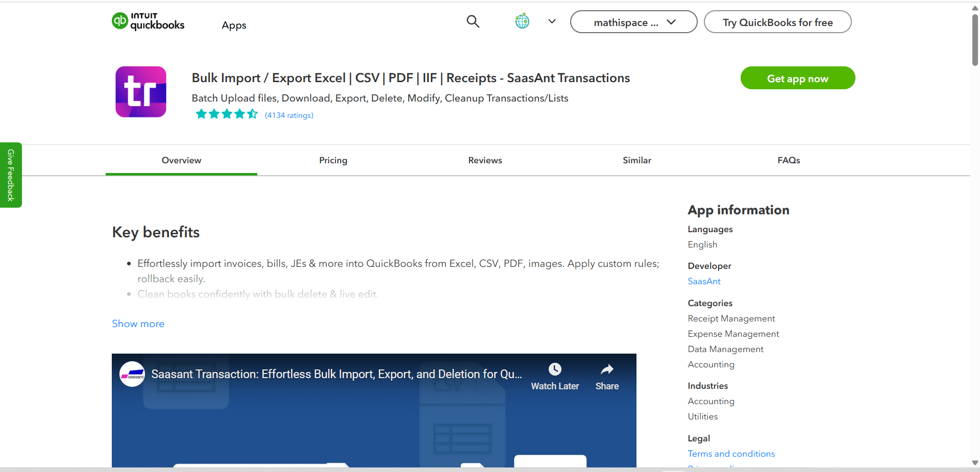Switch to the Reviews tab

click(485, 160)
